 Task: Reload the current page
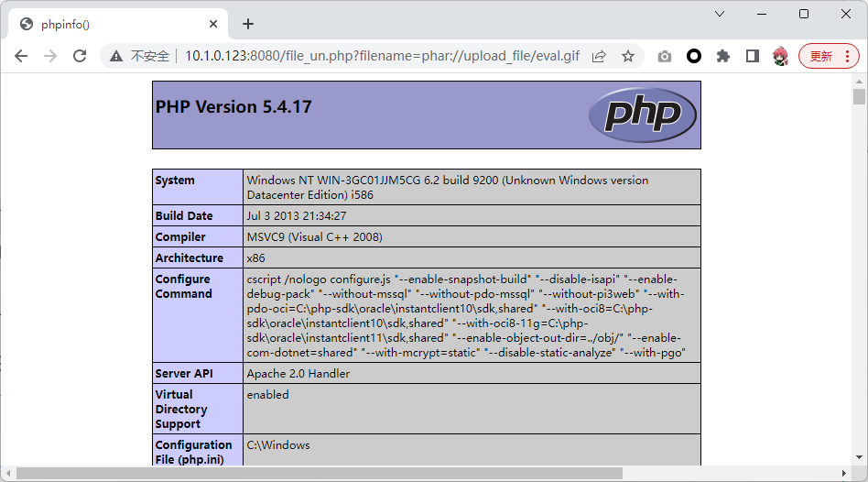point(80,56)
